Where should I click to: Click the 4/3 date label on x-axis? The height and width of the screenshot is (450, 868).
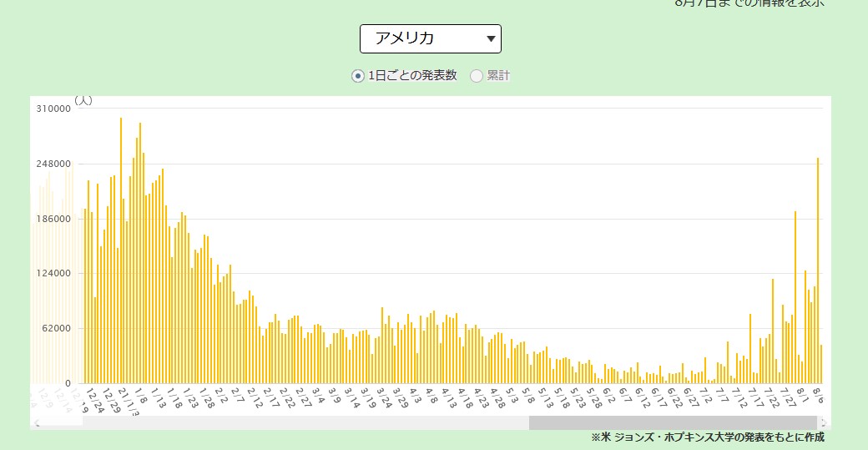pyautogui.click(x=416, y=396)
